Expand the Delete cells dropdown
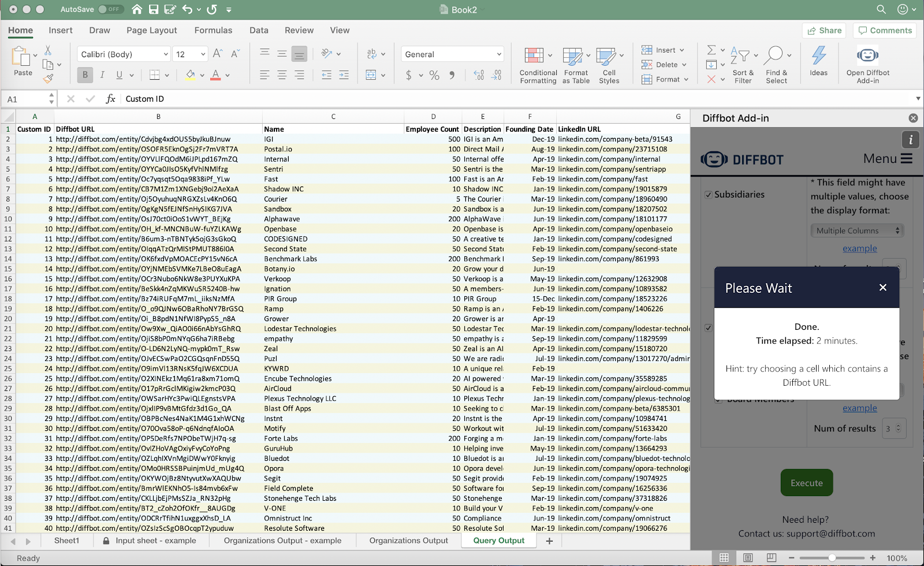 point(684,65)
